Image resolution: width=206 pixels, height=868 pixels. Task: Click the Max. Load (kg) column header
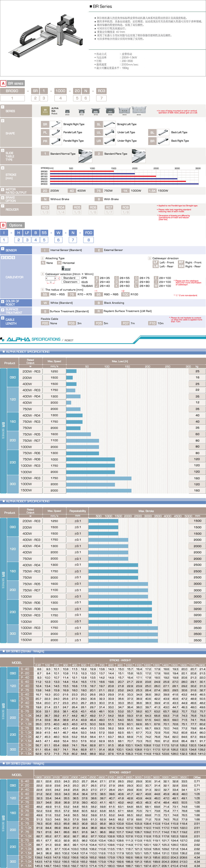click(136, 361)
